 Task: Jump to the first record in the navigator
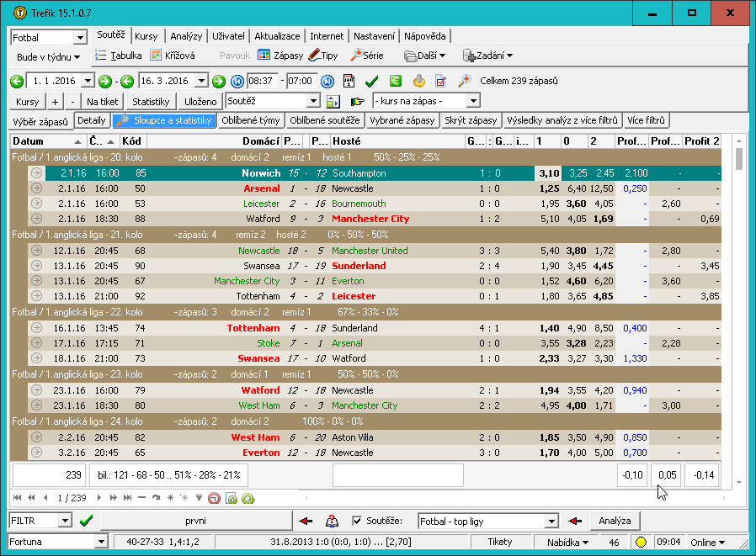[18, 498]
